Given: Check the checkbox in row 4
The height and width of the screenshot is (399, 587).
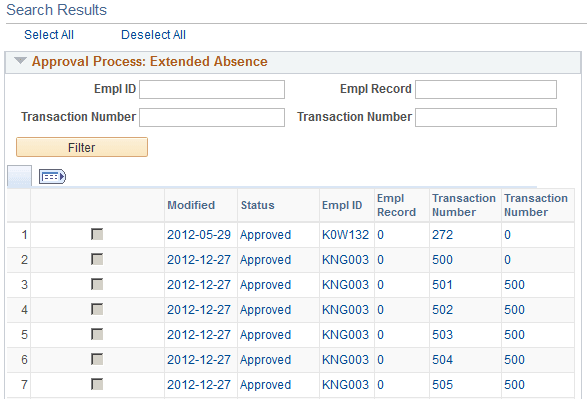Looking at the screenshot, I should tap(97, 310).
